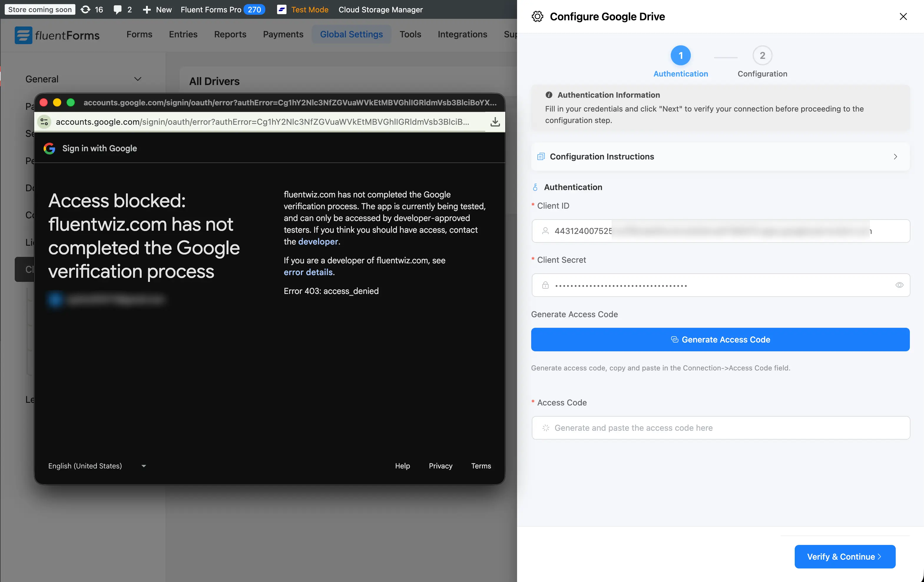Open WordPress updates via the refresh icon
The height and width of the screenshot is (582, 924).
[86, 10]
